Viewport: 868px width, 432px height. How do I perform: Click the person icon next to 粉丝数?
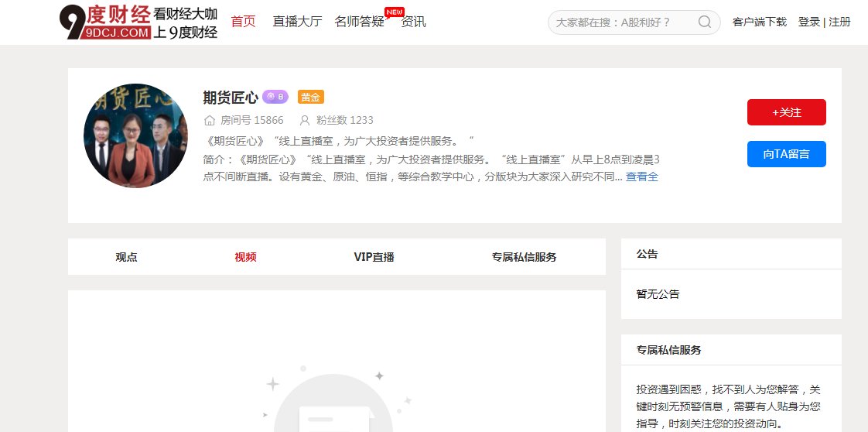[x=305, y=120]
